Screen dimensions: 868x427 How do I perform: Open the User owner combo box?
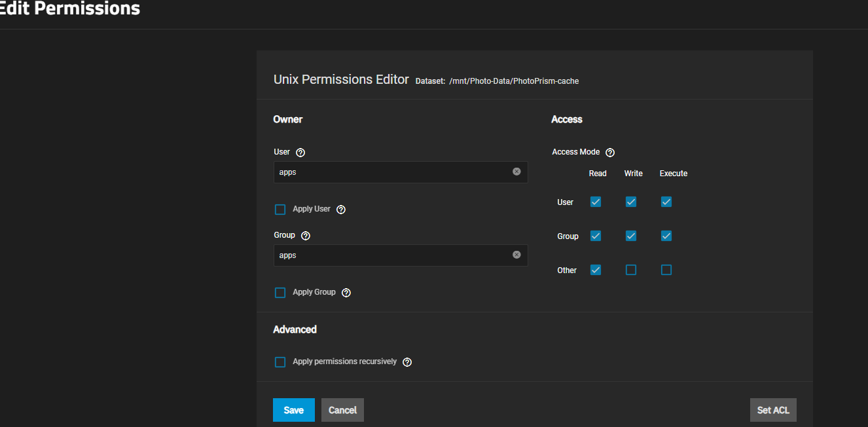(x=393, y=172)
